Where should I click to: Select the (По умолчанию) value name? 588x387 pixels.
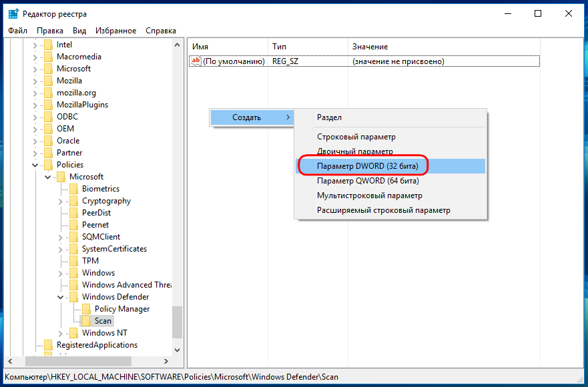click(x=234, y=61)
